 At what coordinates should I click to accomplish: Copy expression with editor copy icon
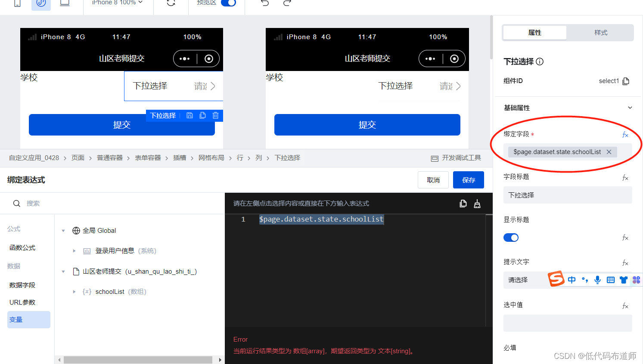[463, 204]
